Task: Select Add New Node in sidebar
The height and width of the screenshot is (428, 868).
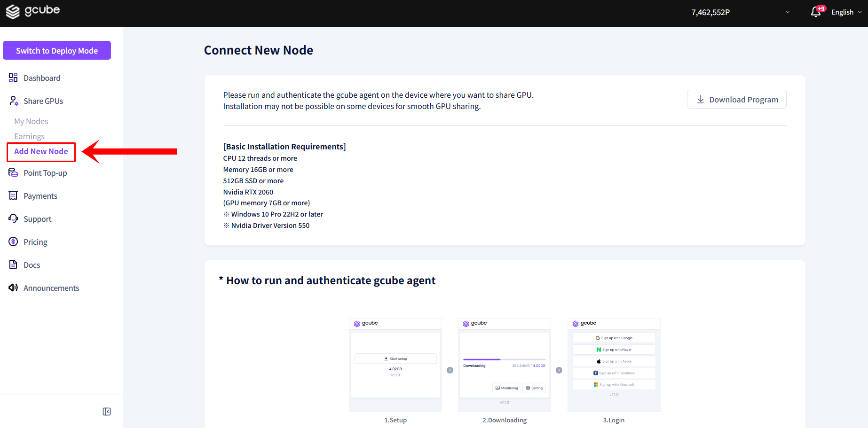Action: [x=41, y=151]
